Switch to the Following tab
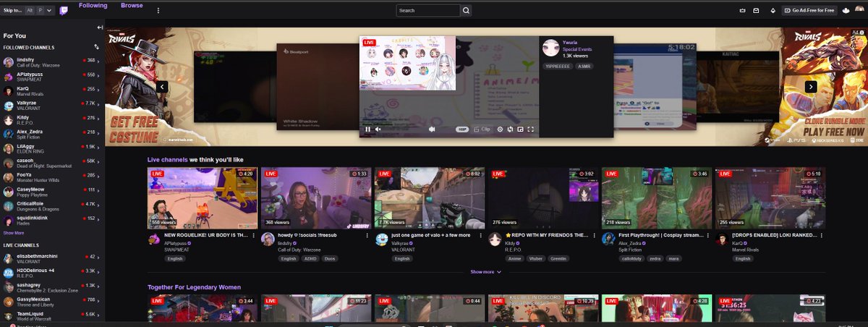 93,6
